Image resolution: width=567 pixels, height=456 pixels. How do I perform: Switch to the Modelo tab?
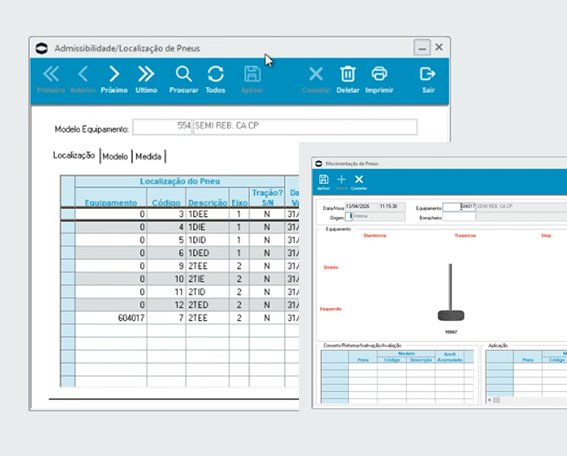coord(115,157)
